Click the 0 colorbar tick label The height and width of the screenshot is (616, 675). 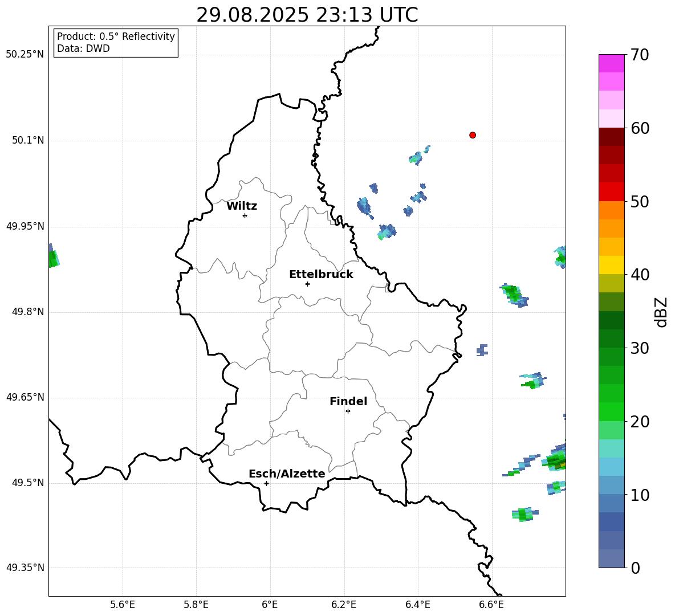point(635,568)
